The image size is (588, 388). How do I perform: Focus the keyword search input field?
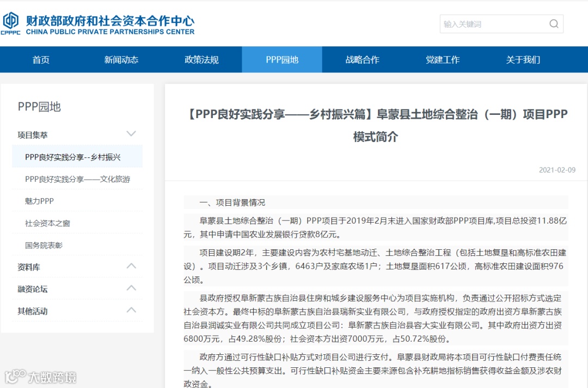501,24
